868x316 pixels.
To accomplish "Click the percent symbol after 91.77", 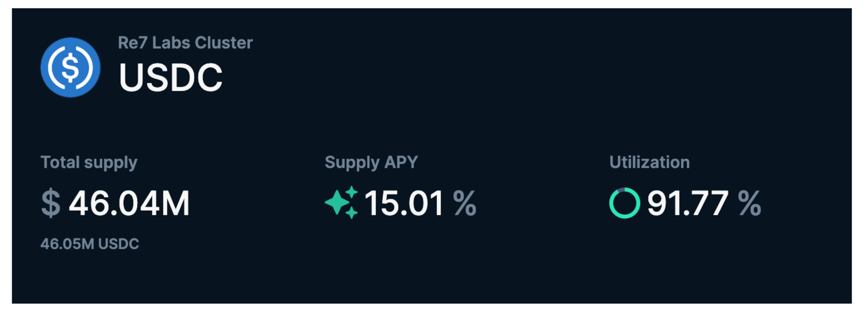I will point(749,203).
